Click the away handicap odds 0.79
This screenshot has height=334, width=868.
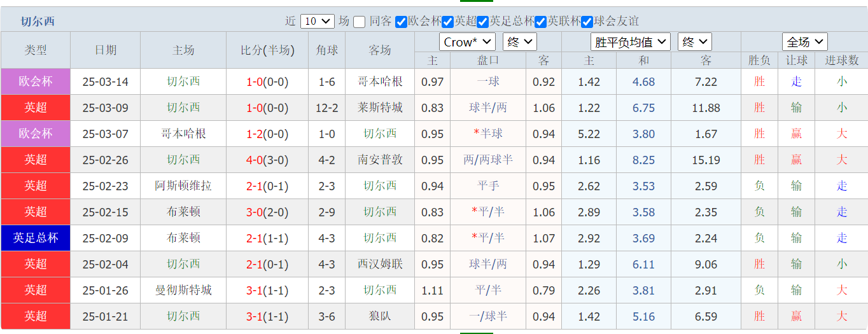click(544, 290)
